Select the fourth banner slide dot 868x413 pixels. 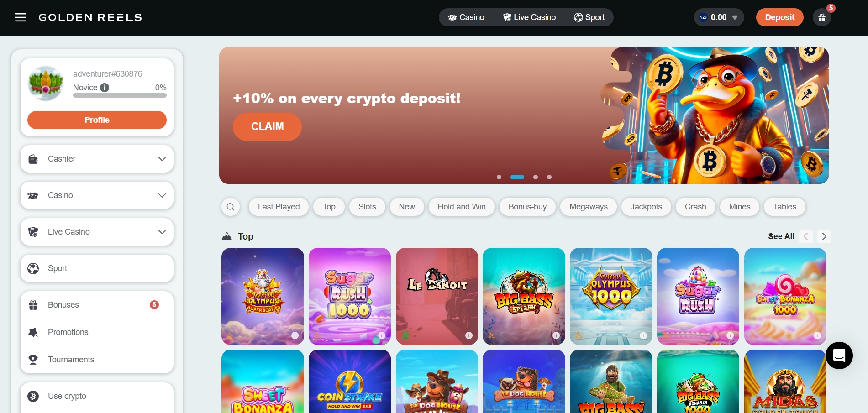click(549, 177)
